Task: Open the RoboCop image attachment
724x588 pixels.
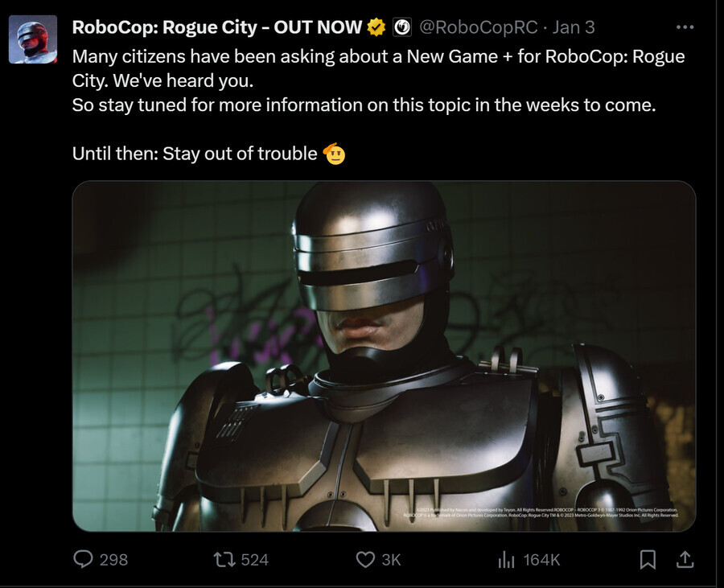Action: tap(384, 356)
